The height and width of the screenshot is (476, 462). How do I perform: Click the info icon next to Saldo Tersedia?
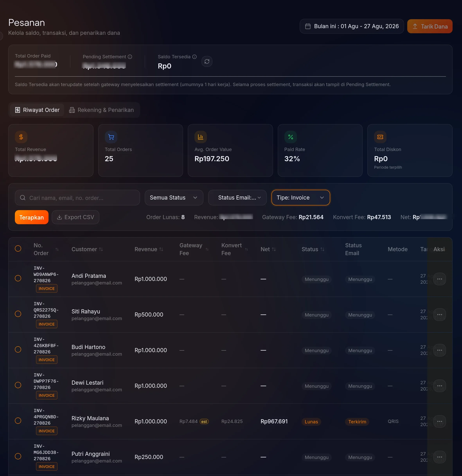[x=194, y=57]
